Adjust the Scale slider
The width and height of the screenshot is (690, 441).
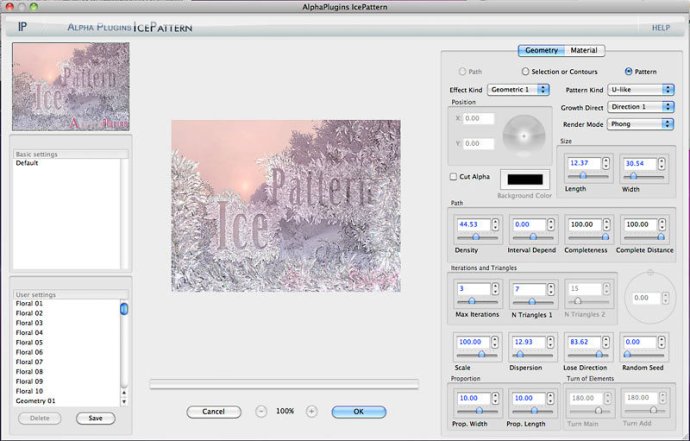(481, 354)
